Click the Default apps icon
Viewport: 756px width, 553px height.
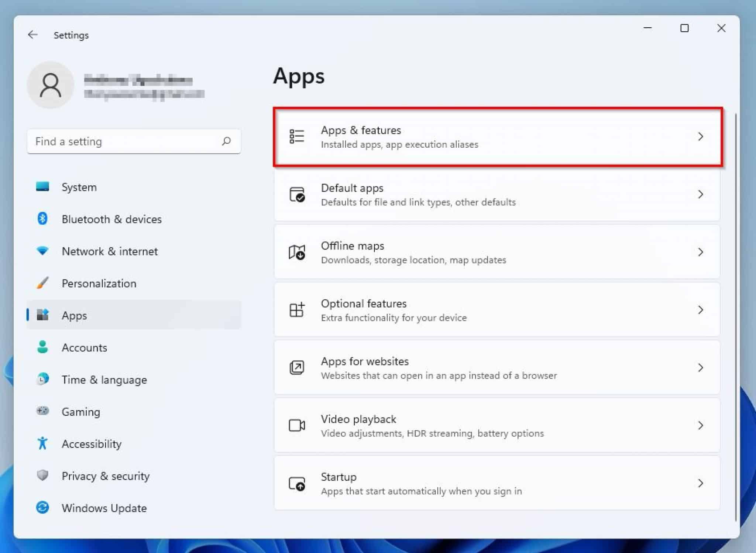(296, 195)
